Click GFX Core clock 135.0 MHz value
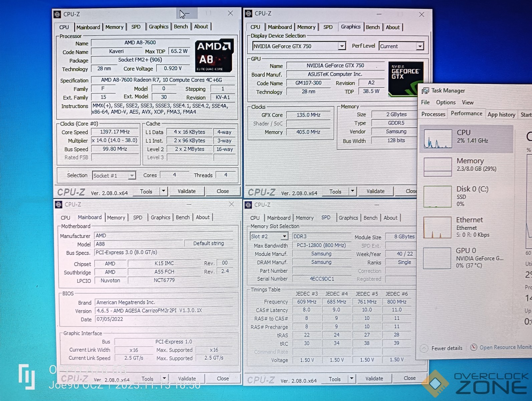532x401 pixels. coord(308,115)
